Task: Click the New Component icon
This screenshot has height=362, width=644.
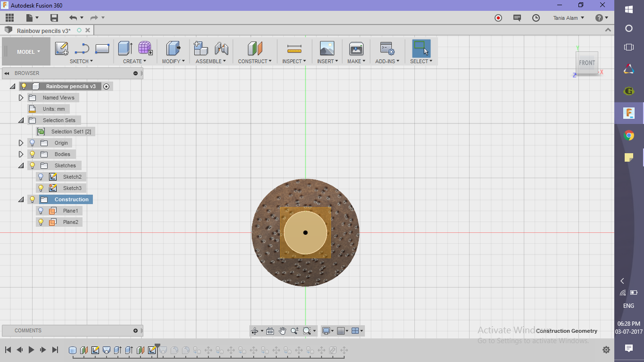Action: pyautogui.click(x=201, y=48)
